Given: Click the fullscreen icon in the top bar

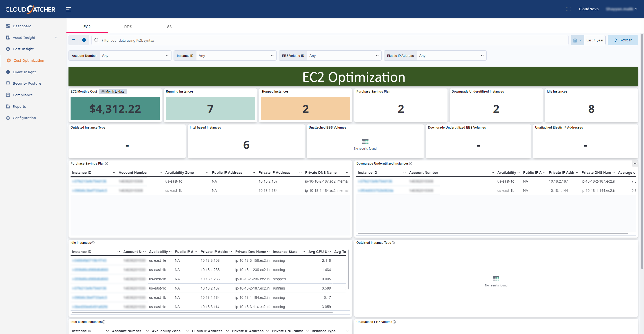Looking at the screenshot, I should [569, 9].
